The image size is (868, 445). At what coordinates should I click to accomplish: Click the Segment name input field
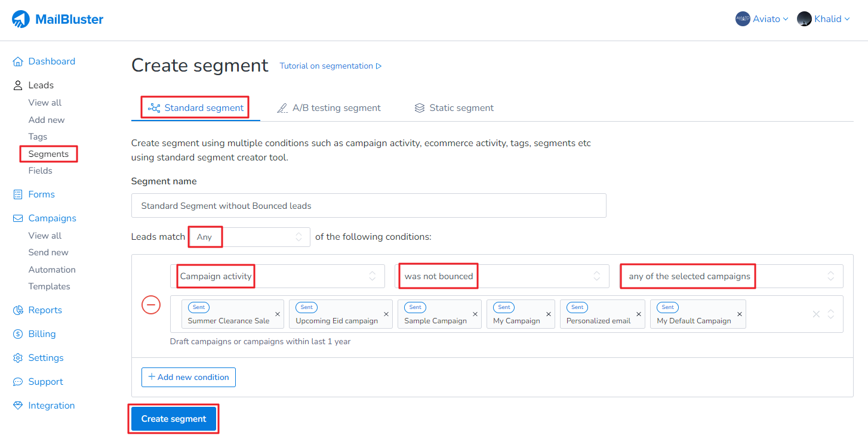pyautogui.click(x=368, y=206)
